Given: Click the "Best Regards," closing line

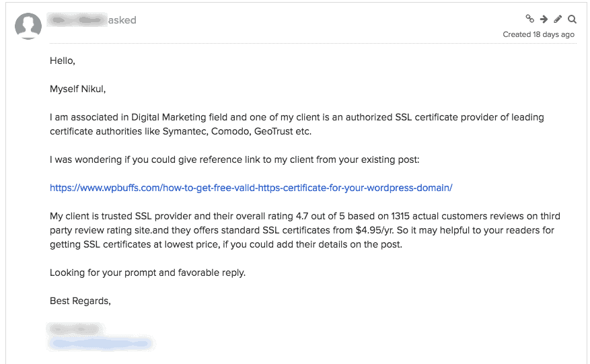Looking at the screenshot, I should [x=80, y=301].
